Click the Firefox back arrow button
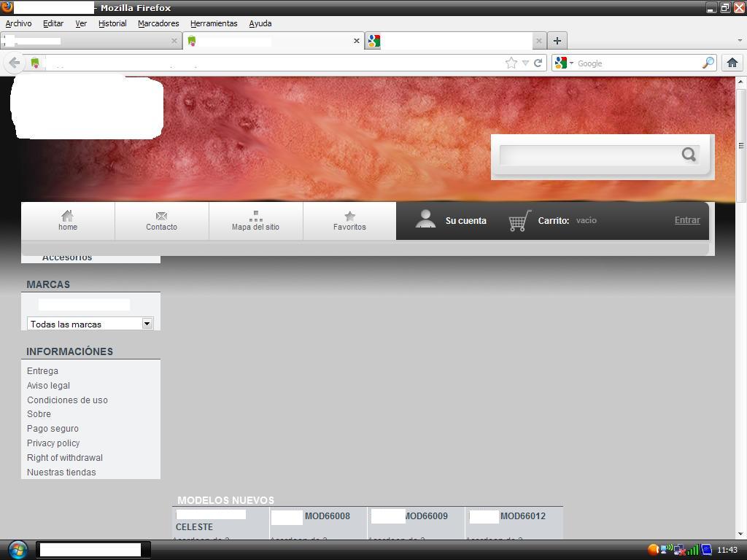The image size is (747, 560). (x=15, y=63)
